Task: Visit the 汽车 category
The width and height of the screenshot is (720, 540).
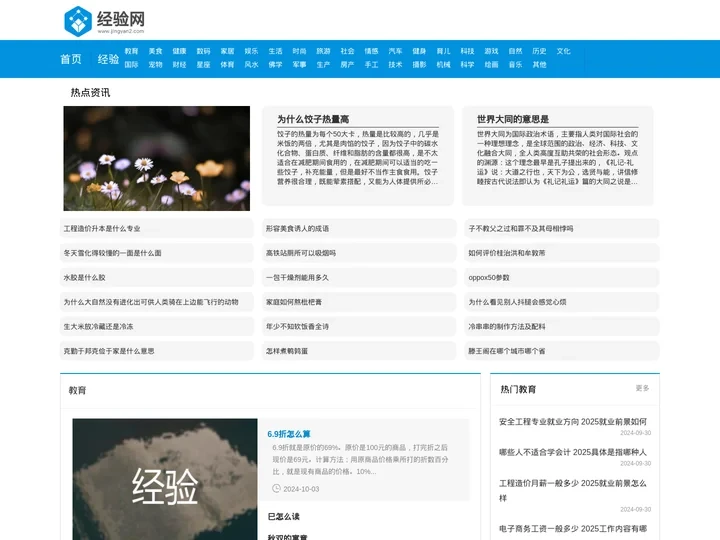Action: [x=395, y=51]
